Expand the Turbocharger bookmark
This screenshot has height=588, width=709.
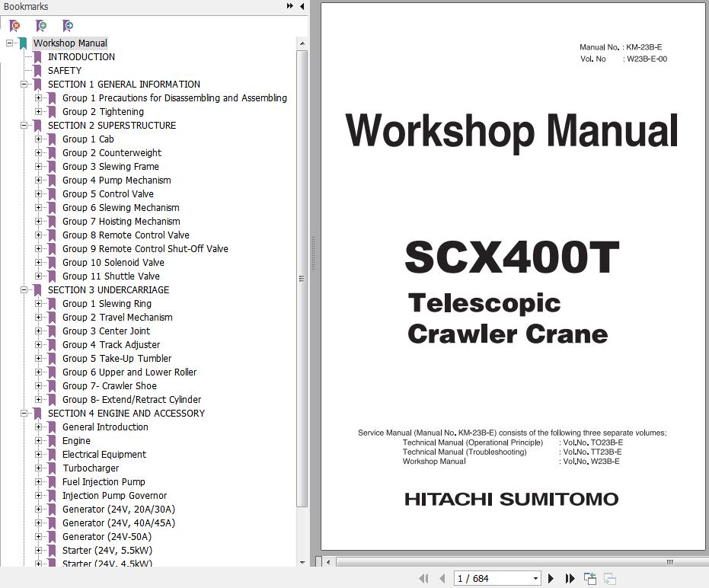click(38, 468)
